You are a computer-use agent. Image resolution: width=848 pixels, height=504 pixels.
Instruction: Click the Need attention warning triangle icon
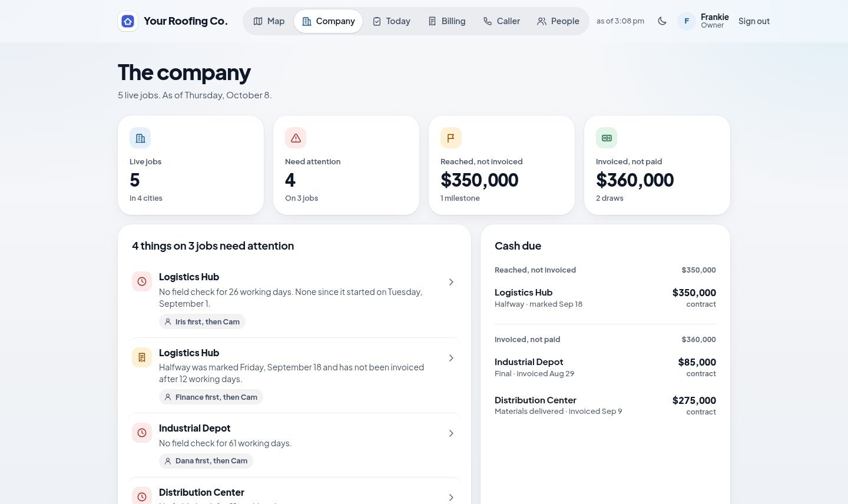click(296, 138)
